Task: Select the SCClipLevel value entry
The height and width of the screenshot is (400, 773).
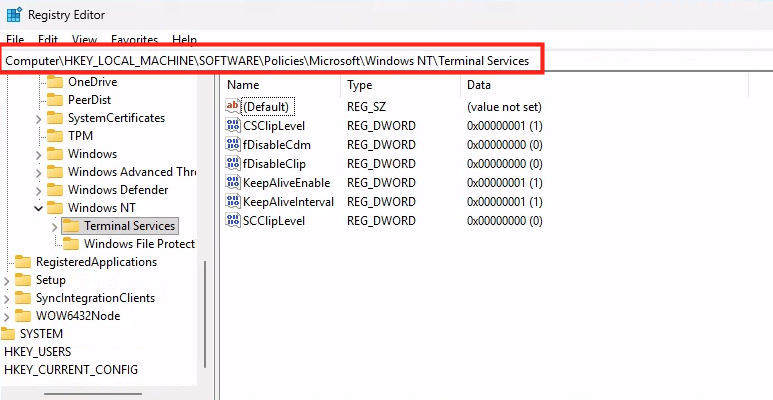Action: point(273,220)
